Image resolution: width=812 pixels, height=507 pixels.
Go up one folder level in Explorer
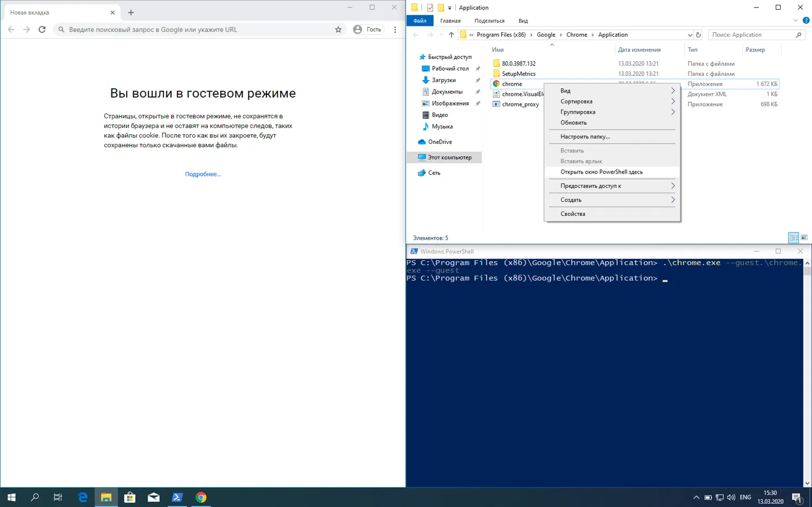(451, 35)
